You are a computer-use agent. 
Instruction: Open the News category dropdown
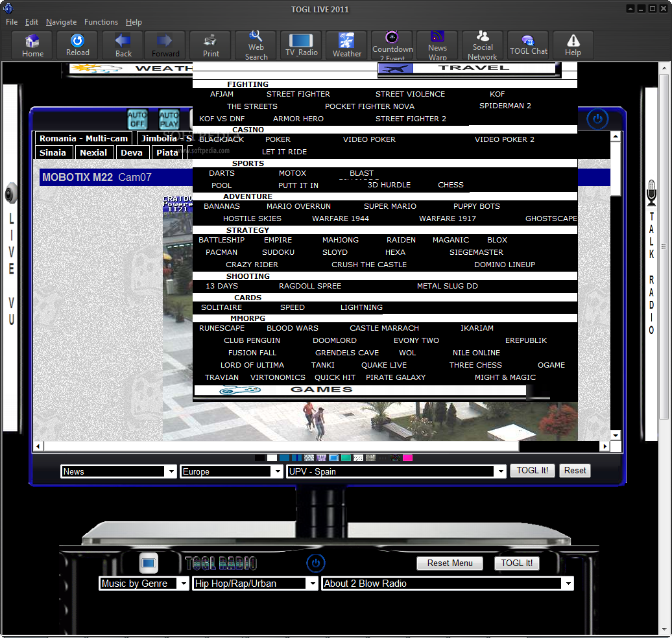(118, 471)
